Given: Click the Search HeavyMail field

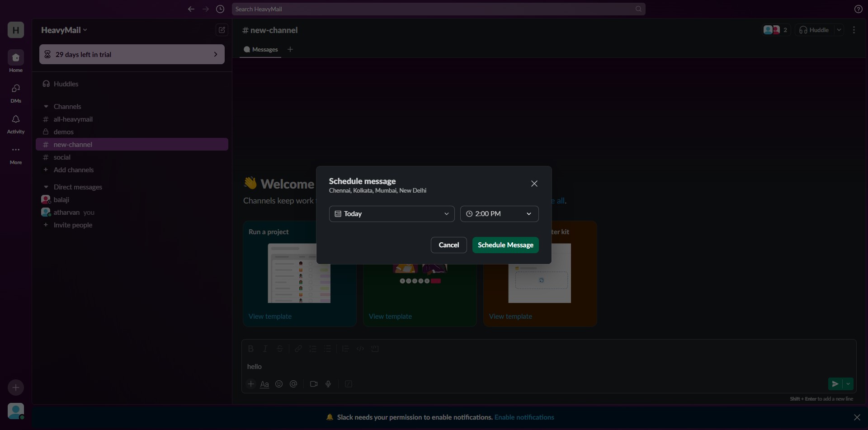Looking at the screenshot, I should pos(439,9).
